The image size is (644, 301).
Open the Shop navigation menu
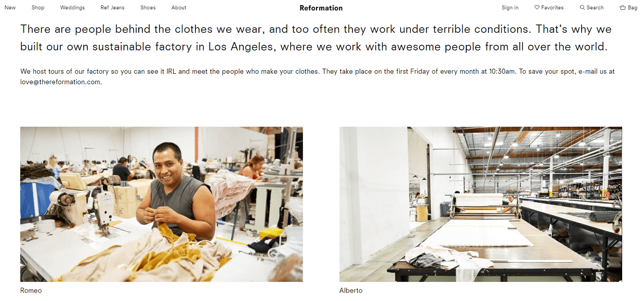[x=38, y=8]
